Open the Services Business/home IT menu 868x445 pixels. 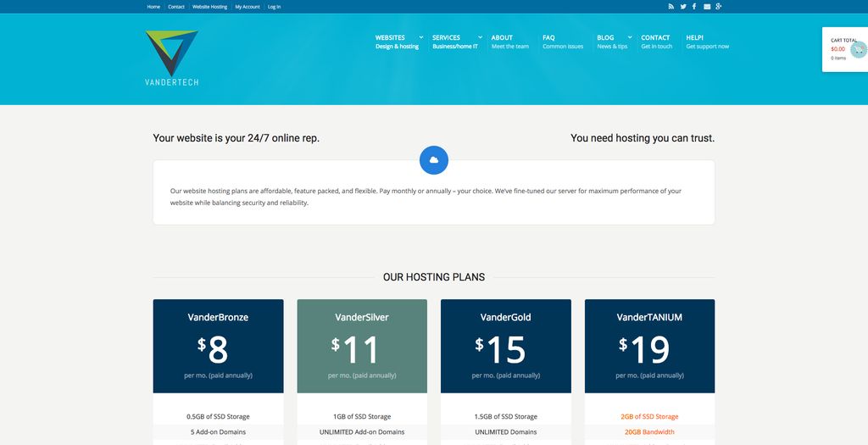point(455,42)
